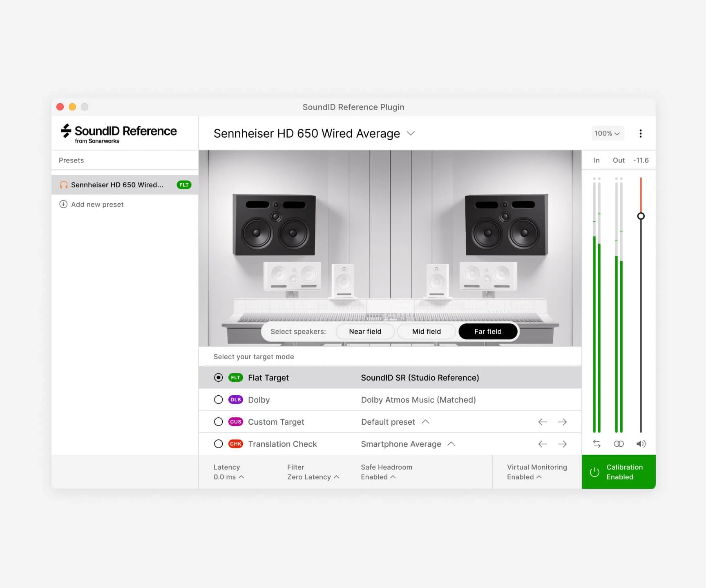Open the 100% zoom dropdown
The width and height of the screenshot is (706, 588).
[608, 133]
